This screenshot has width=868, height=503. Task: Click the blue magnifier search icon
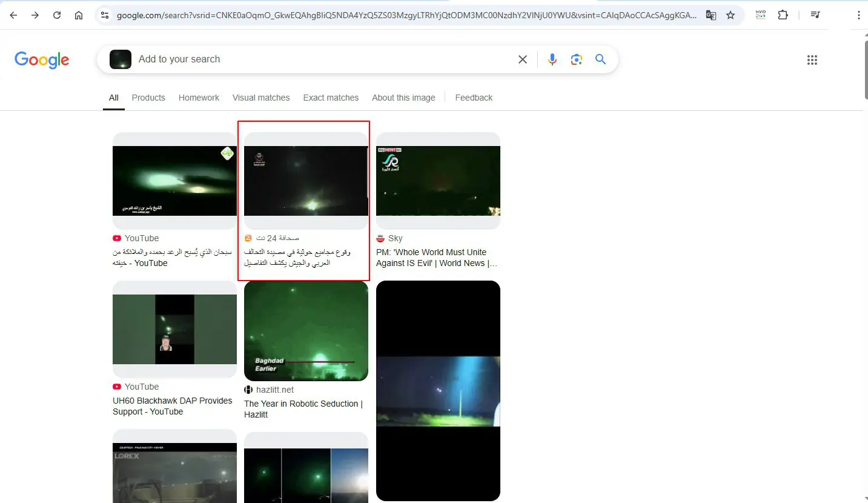tap(600, 59)
